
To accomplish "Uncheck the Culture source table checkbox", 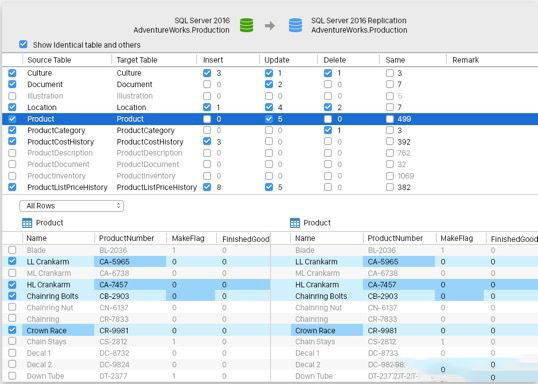I will [x=12, y=73].
